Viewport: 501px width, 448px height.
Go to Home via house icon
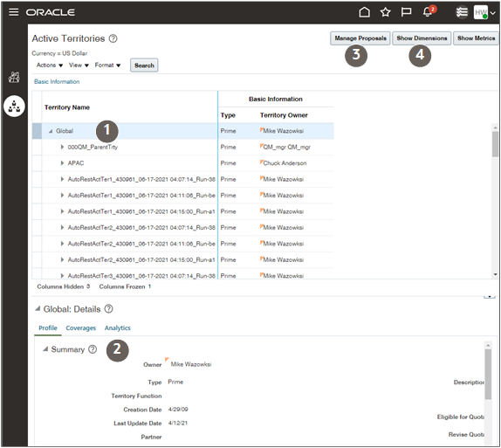[364, 12]
